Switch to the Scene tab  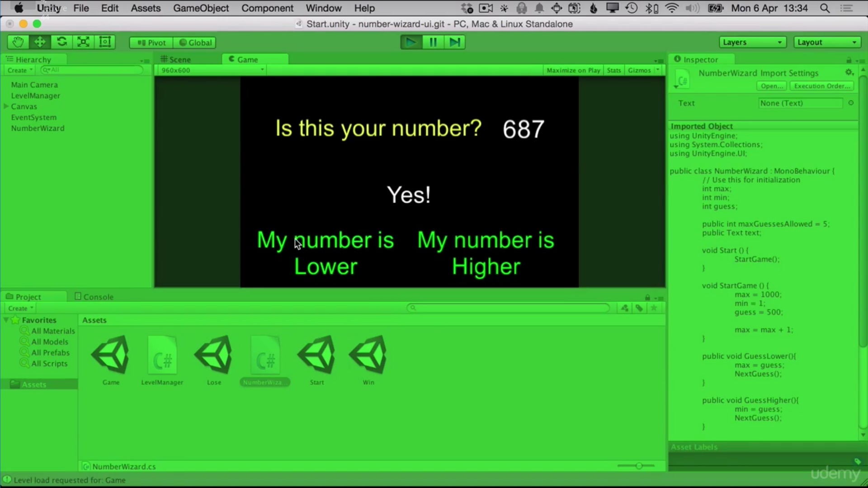176,59
